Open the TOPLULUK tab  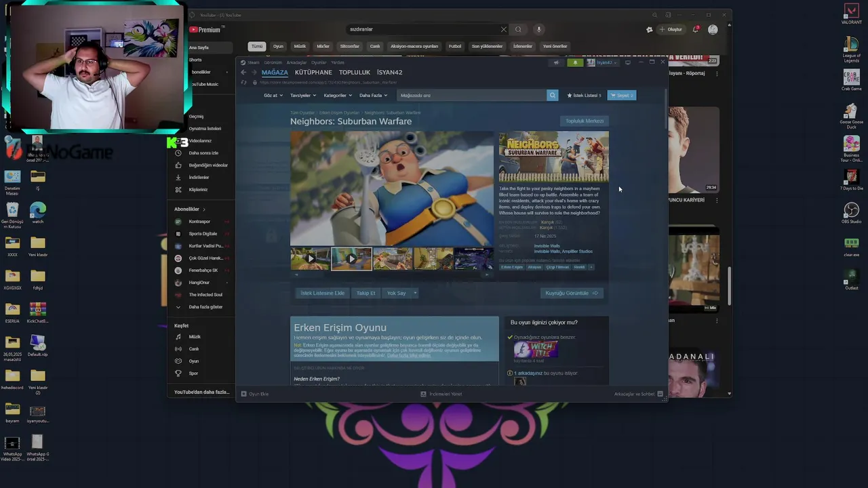355,72
